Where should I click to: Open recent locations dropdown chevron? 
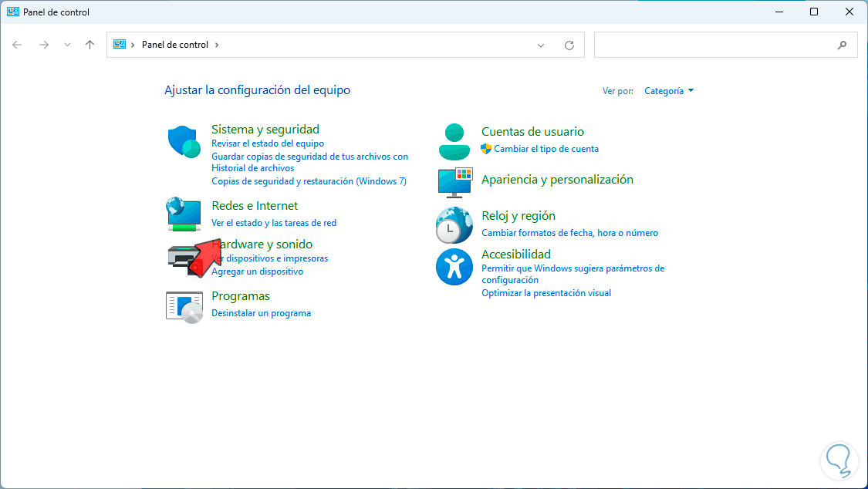coord(67,45)
